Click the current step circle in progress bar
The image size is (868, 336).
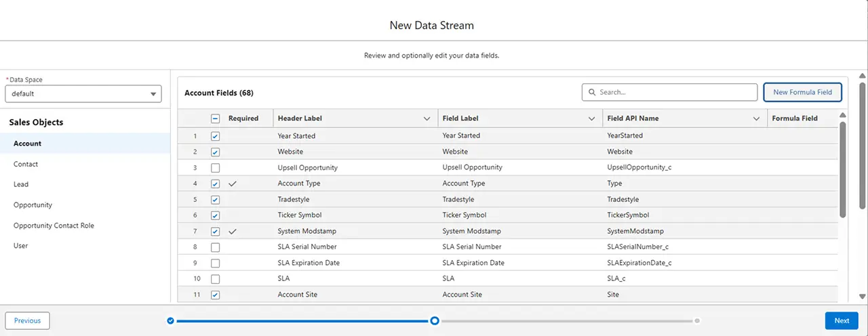coord(435,321)
